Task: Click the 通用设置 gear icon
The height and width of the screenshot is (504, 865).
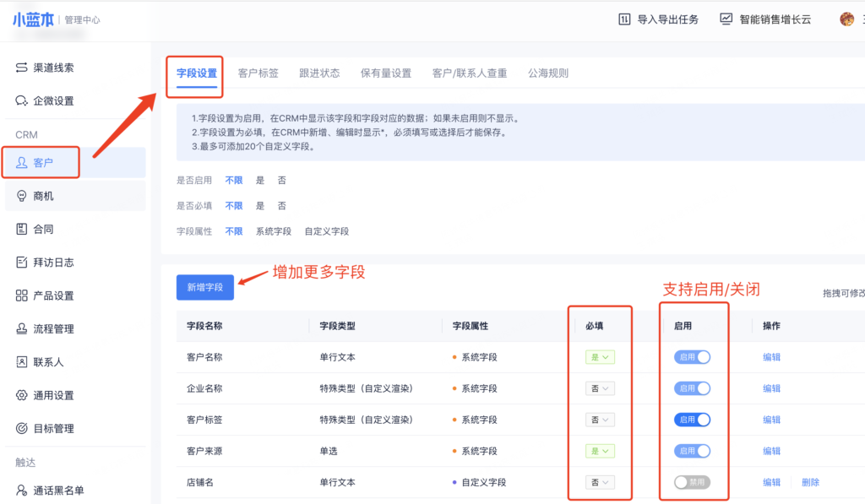Action: pyautogui.click(x=22, y=395)
